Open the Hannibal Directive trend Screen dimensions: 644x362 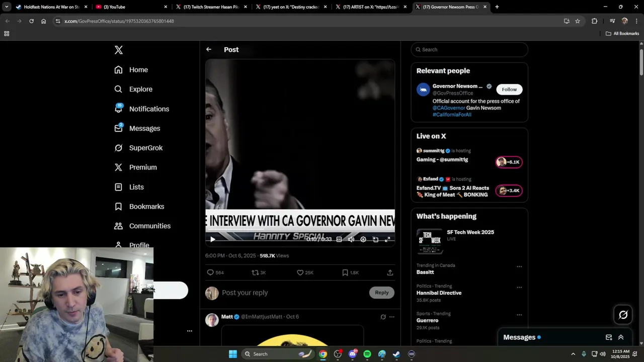tap(439, 293)
